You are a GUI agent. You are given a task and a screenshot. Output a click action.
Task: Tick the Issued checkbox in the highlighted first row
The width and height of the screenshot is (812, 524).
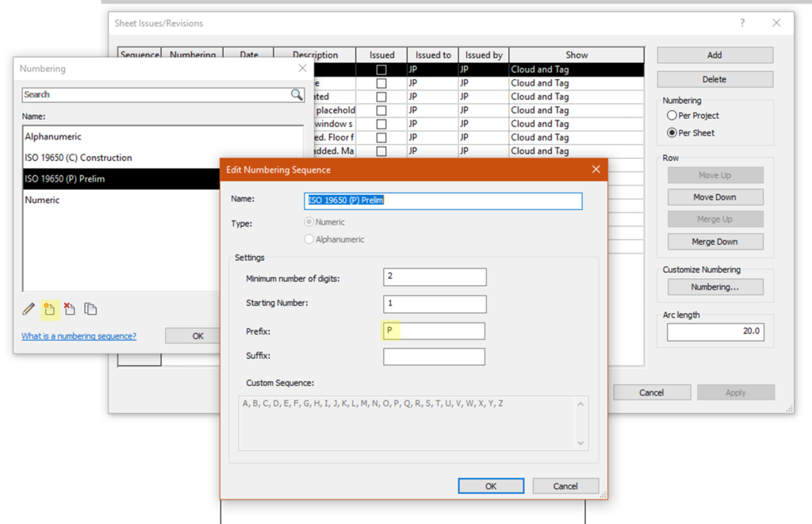pyautogui.click(x=381, y=70)
